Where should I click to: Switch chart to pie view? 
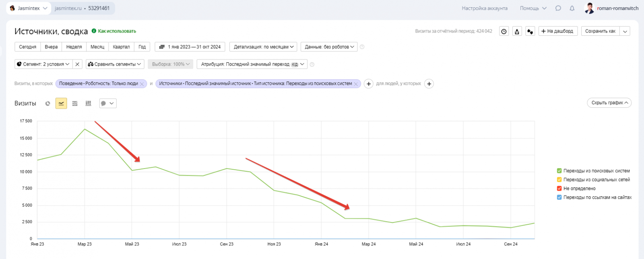pos(48,103)
